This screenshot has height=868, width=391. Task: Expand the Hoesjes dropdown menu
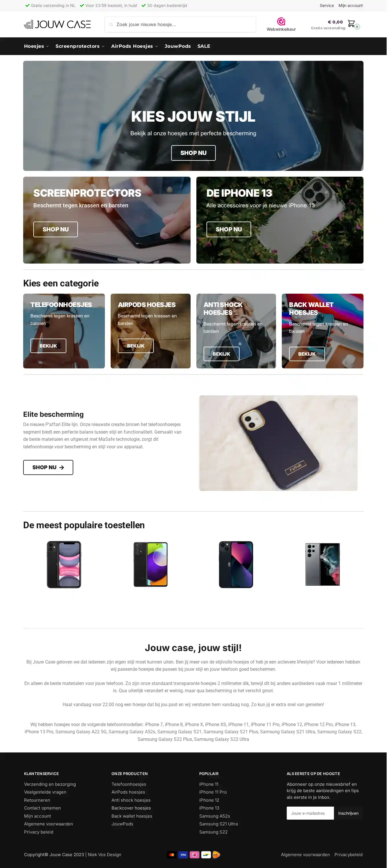36,46
